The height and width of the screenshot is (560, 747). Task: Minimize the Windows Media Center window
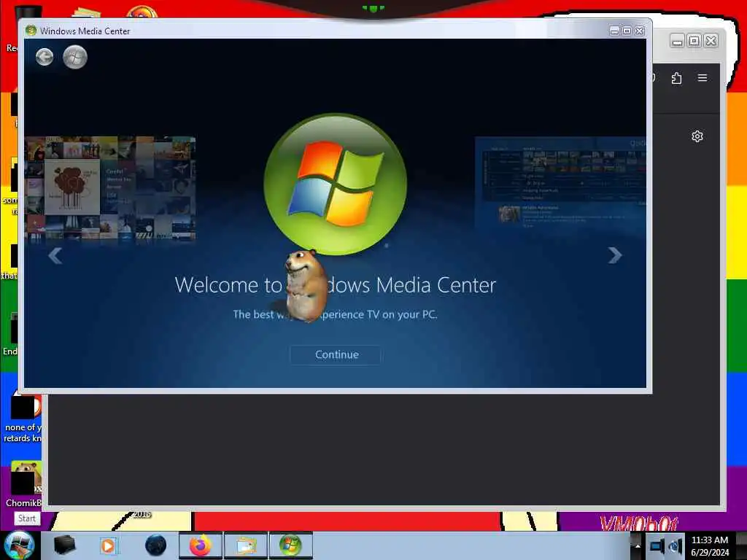pos(614,31)
